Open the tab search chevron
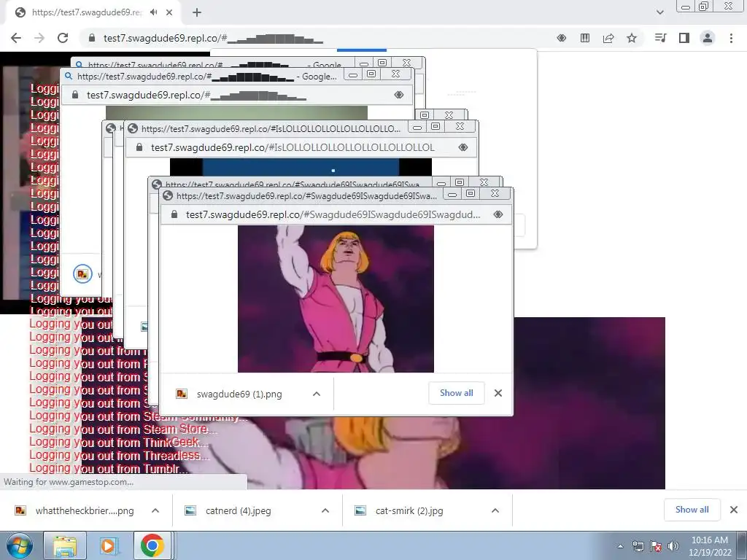 pos(659,12)
